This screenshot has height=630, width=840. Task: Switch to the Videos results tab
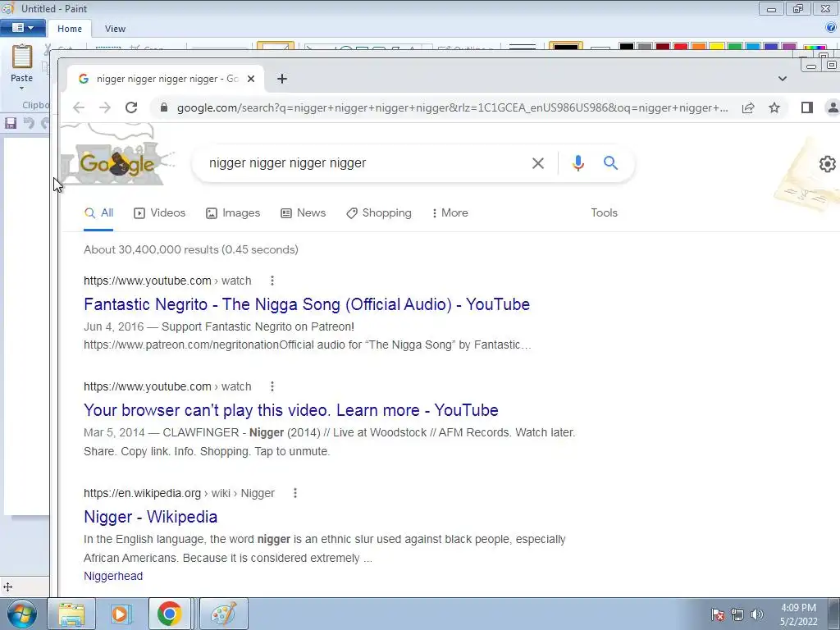160,213
